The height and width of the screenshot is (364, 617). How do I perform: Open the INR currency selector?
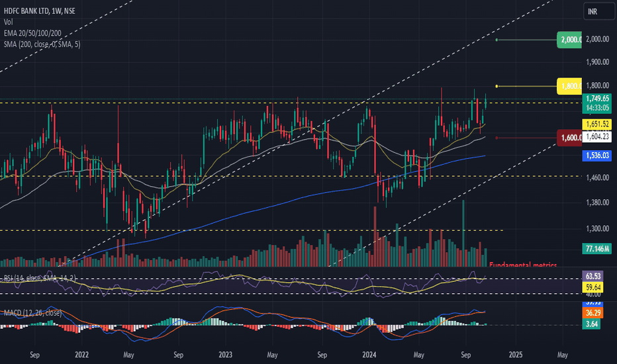pyautogui.click(x=598, y=11)
